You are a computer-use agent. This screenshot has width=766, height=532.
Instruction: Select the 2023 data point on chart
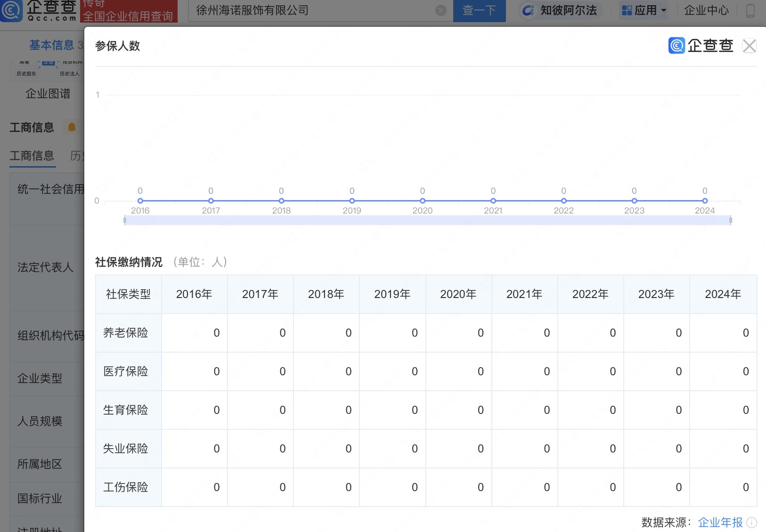click(x=634, y=201)
